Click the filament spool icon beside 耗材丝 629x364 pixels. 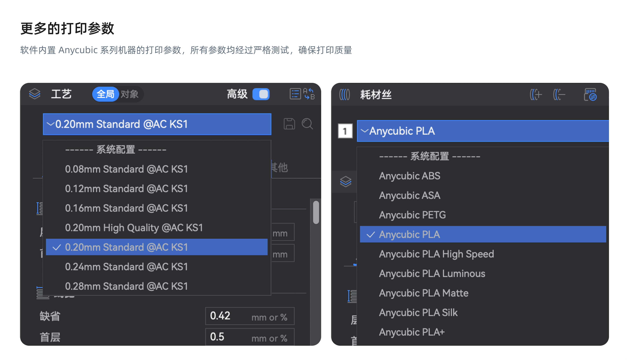coord(344,94)
